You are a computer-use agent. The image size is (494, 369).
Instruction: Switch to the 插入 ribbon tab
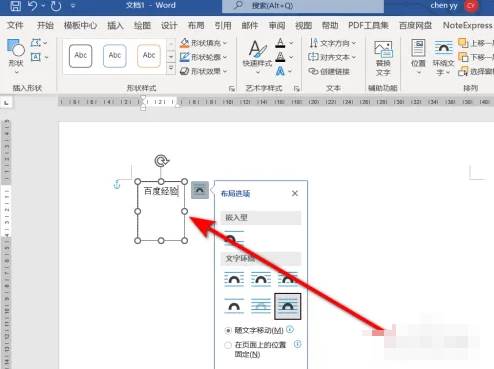tap(115, 25)
